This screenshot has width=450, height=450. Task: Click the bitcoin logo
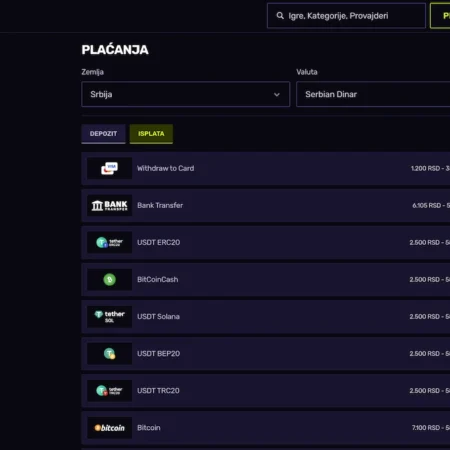click(x=109, y=428)
